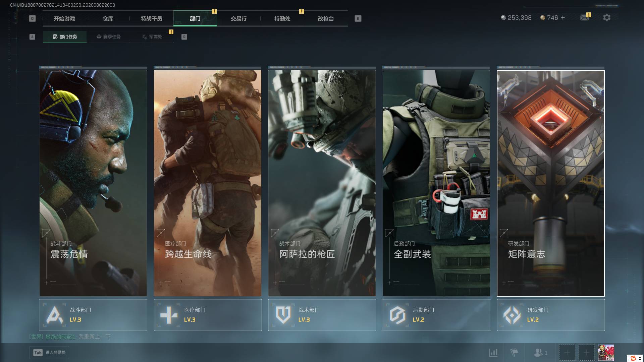This screenshot has width=644, height=362.
Task: Add currency with the plus beside 746
Action: (x=563, y=18)
